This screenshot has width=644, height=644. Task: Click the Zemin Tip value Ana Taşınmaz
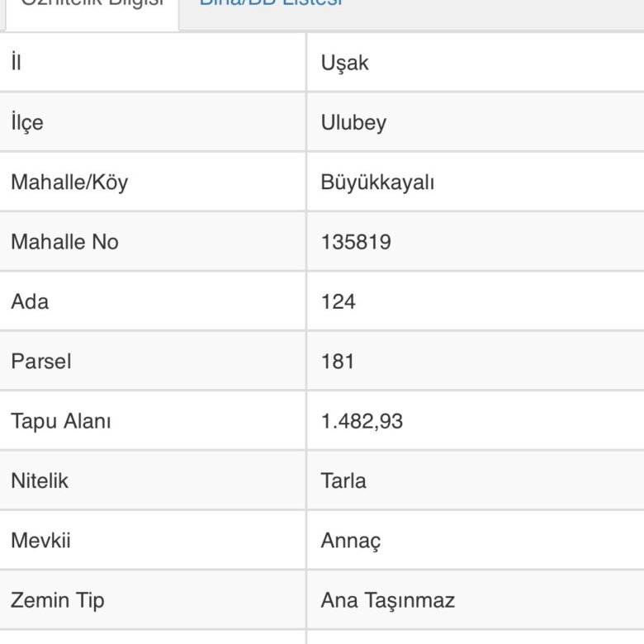coord(387,600)
